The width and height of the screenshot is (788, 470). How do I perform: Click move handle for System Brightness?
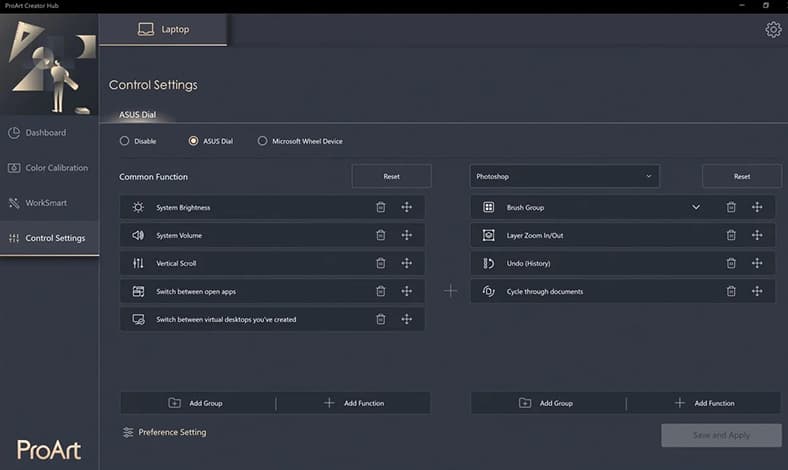point(407,207)
